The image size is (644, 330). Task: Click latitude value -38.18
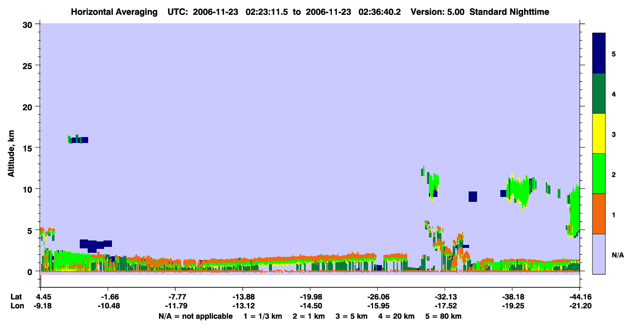pyautogui.click(x=512, y=297)
